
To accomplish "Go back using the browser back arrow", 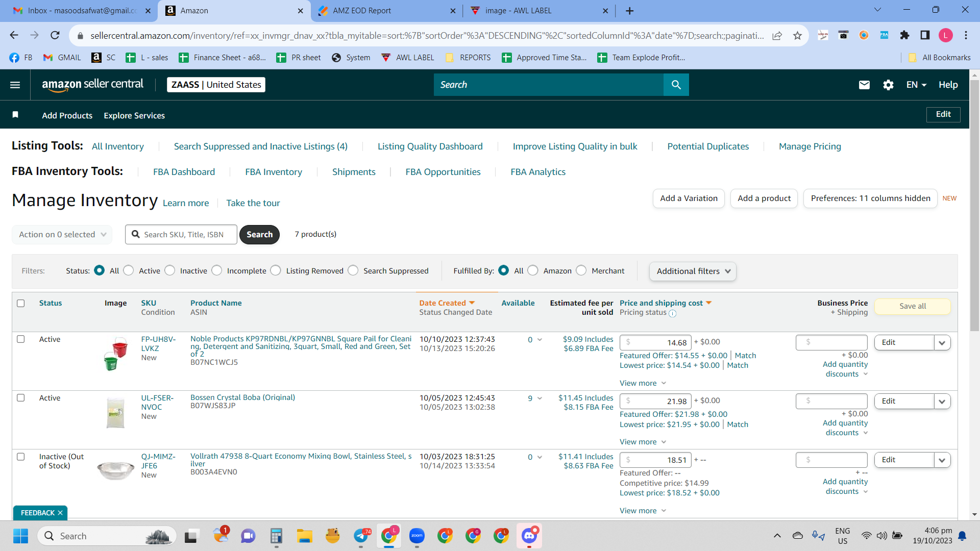I will [14, 35].
